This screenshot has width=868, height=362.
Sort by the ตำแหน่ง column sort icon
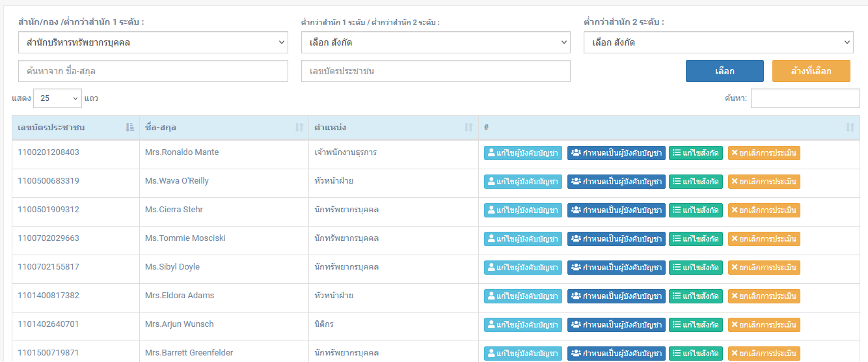coord(468,128)
